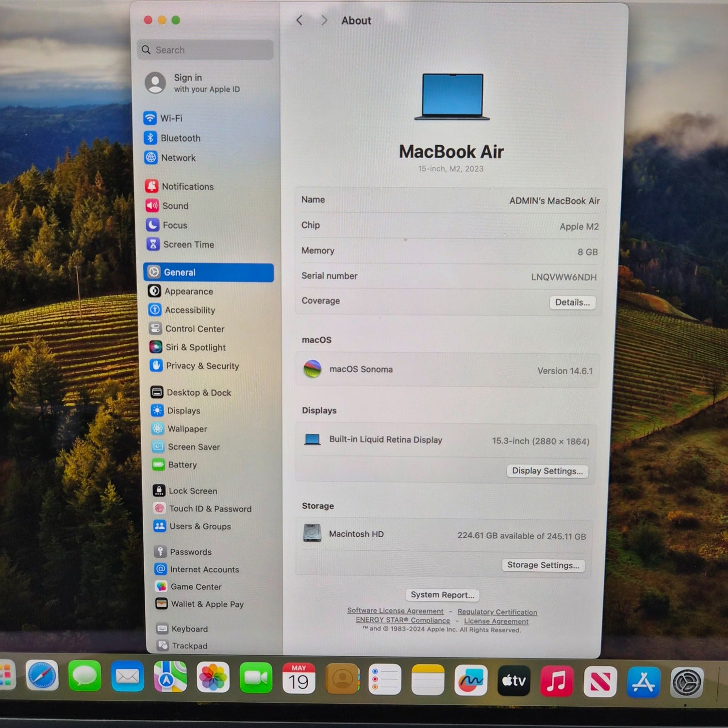The image size is (728, 728).
Task: Open Control Center settings
Action: pyautogui.click(x=187, y=329)
